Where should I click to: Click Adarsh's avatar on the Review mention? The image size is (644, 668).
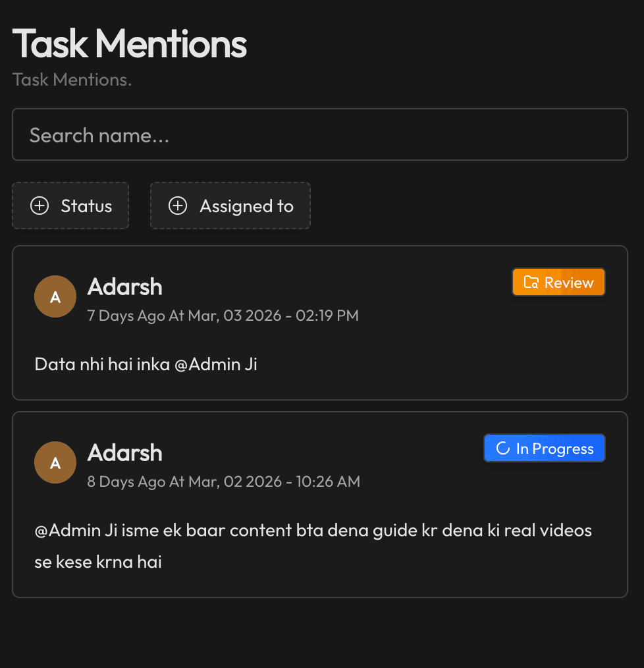pyautogui.click(x=55, y=296)
